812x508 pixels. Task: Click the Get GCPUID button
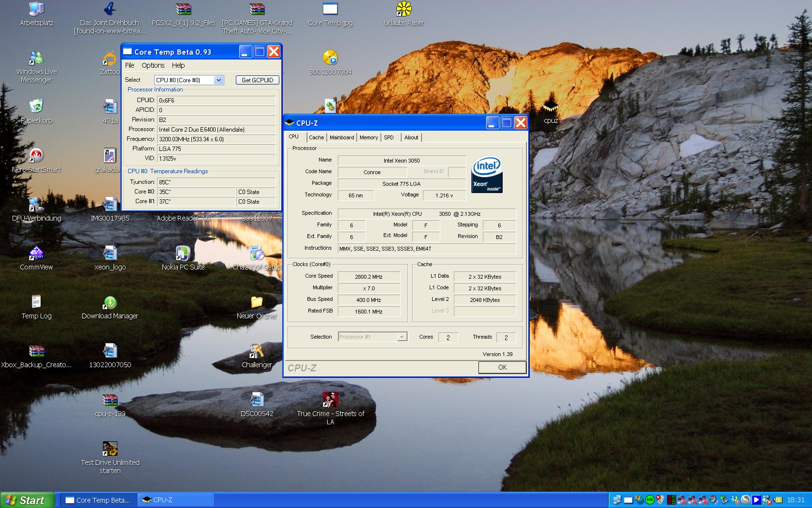pos(257,80)
